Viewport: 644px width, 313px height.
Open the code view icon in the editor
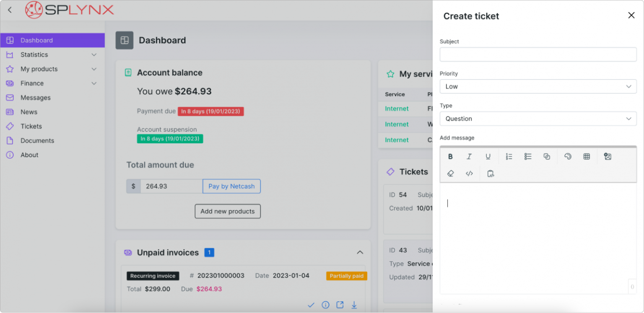pos(469,173)
